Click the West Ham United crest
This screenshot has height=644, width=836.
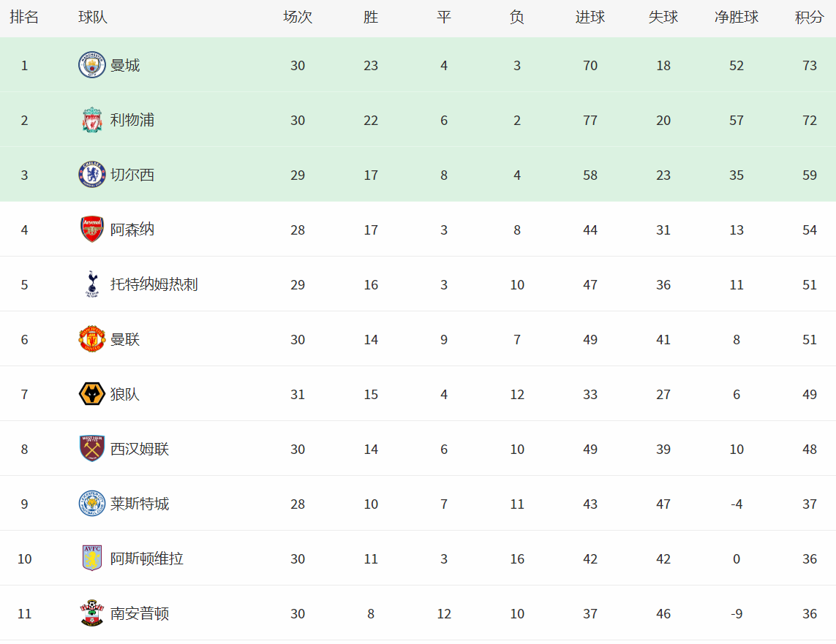click(91, 449)
